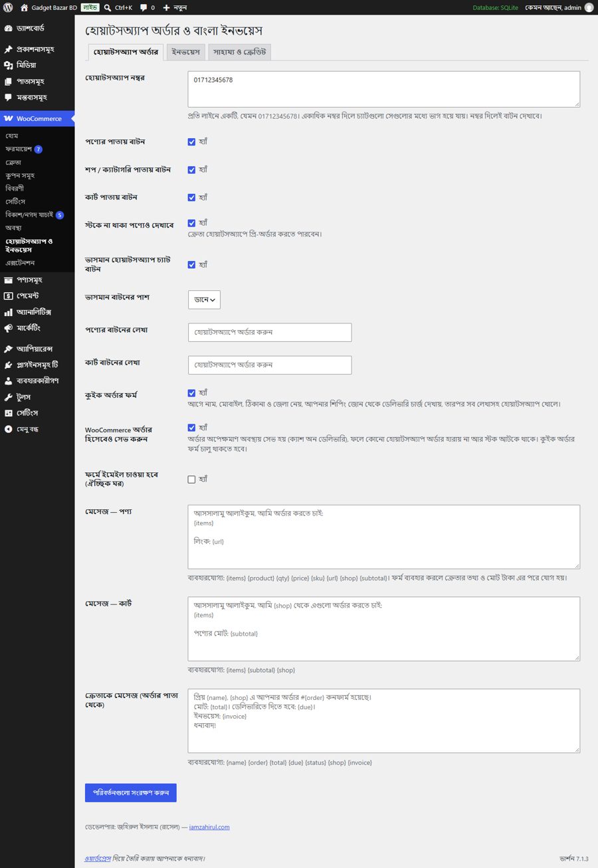Click the WooCommerce logo icon in the sidebar
Viewport: 598px width, 868px height.
click(8, 119)
